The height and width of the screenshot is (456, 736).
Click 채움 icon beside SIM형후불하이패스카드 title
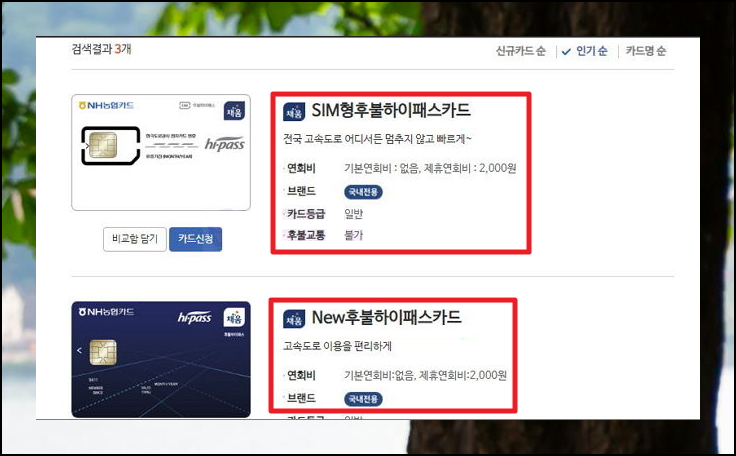pos(294,112)
